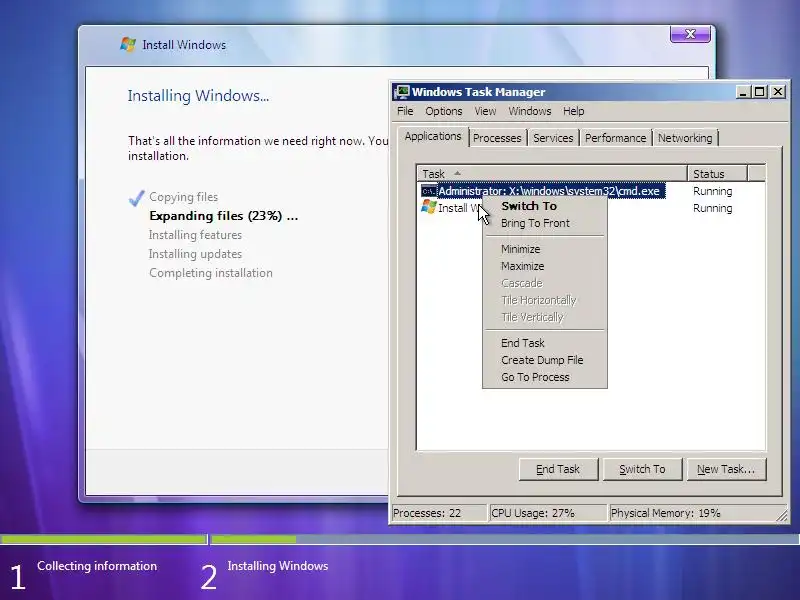Click the Install Windows flag icon in task list
This screenshot has height=600, width=800.
coord(429,207)
